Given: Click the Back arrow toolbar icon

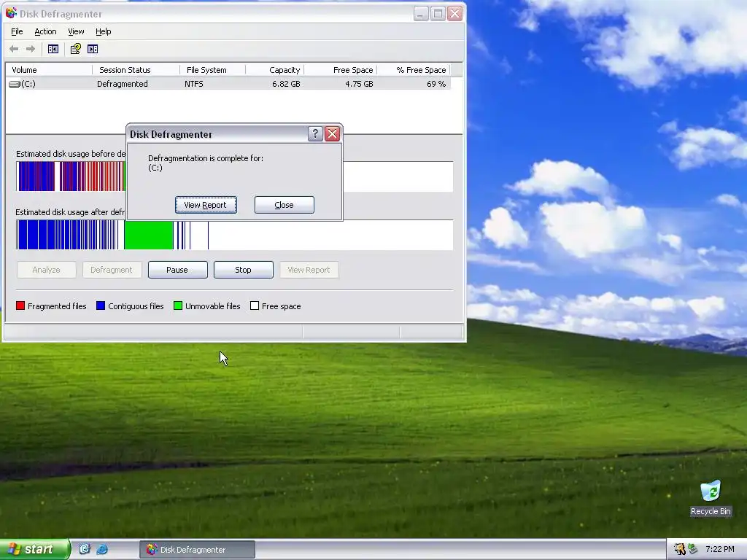Looking at the screenshot, I should 14,49.
